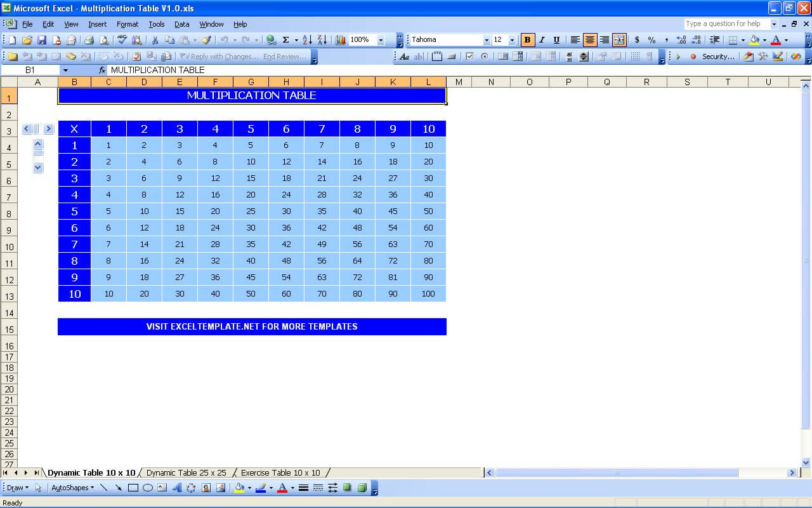The image size is (812, 508).
Task: Open the Insert menu
Action: click(97, 24)
